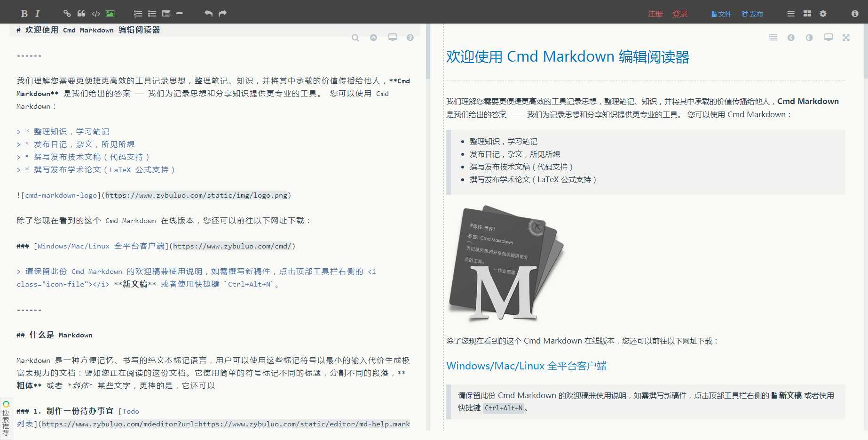Show about info with the info circle icon
Viewport: 868px width, 440px height.
tap(855, 14)
